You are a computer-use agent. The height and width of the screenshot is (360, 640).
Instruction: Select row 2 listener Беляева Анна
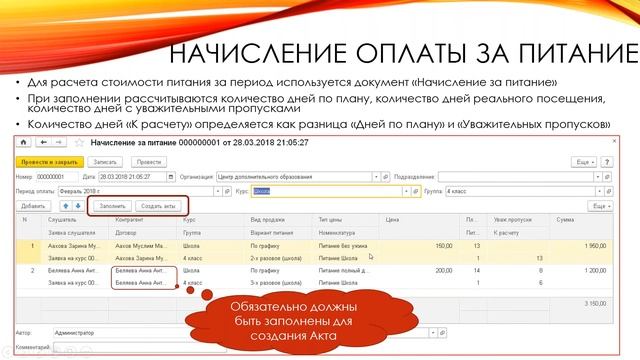click(x=74, y=271)
